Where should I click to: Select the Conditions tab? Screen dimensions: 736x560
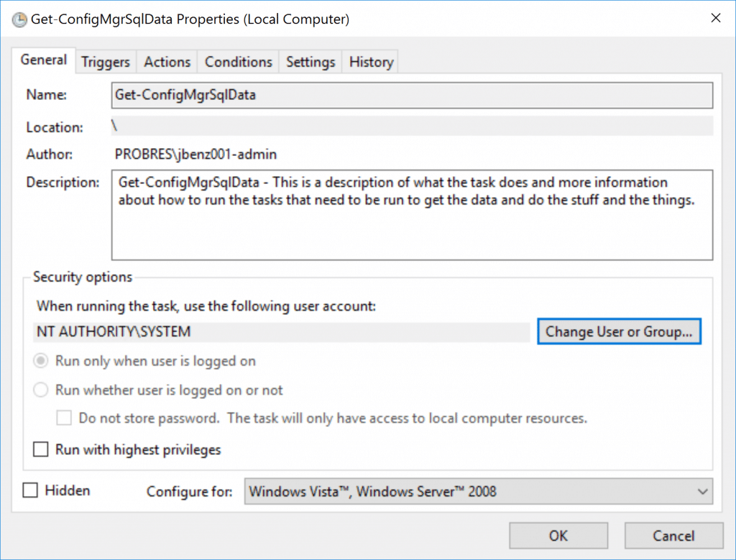238,61
